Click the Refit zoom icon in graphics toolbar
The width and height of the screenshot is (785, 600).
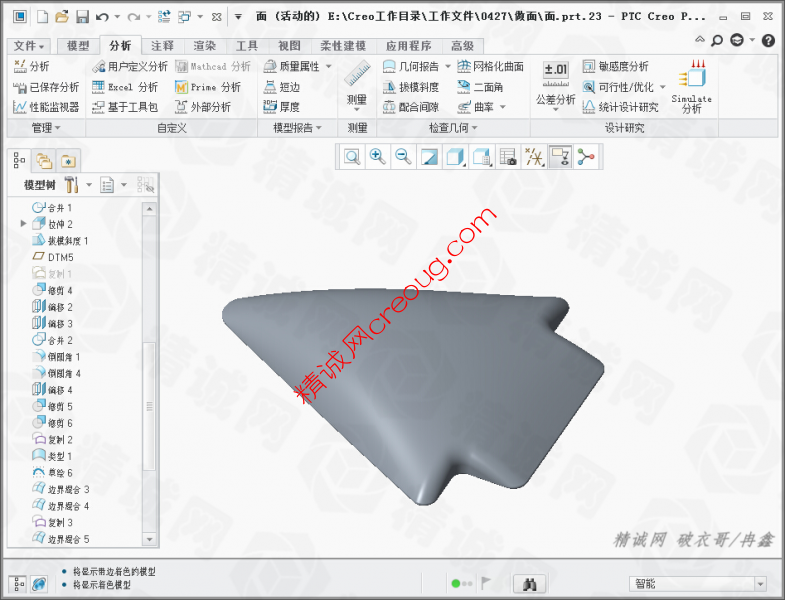pos(352,157)
